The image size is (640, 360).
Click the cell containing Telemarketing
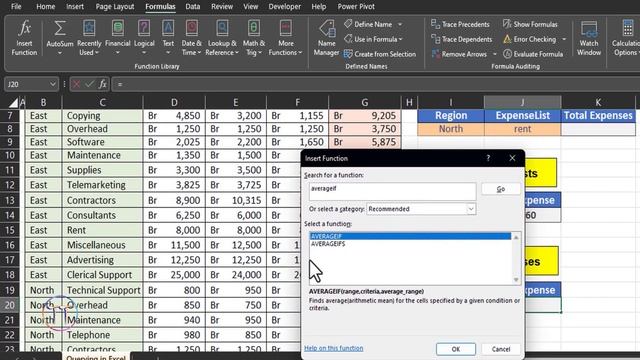tap(102, 185)
